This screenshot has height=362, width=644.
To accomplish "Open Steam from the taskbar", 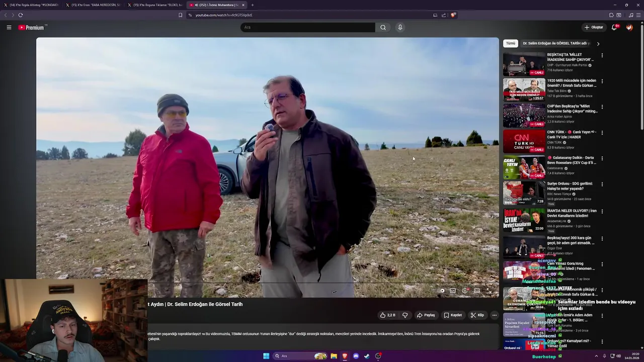I will click(x=367, y=356).
